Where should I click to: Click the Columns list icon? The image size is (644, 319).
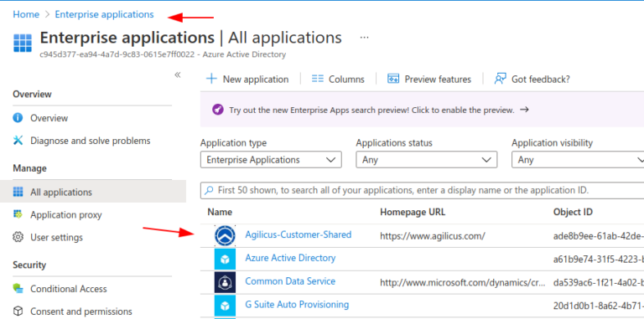[x=318, y=79]
